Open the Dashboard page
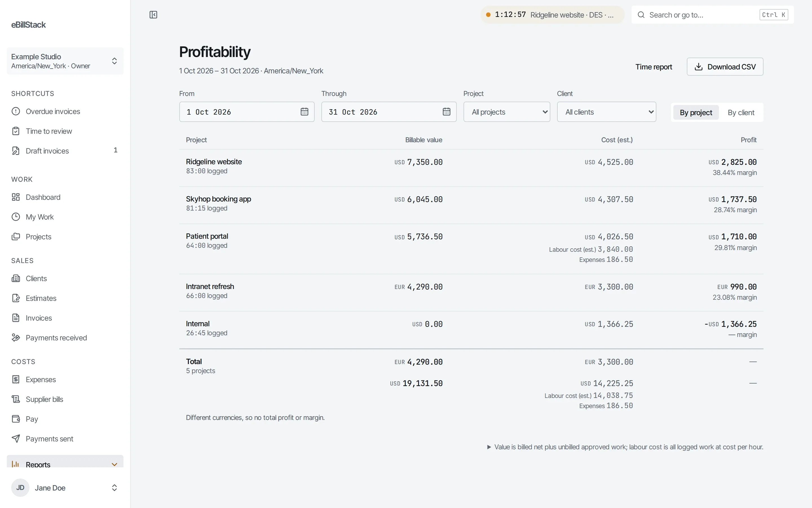Image resolution: width=812 pixels, height=508 pixels. pos(65,197)
